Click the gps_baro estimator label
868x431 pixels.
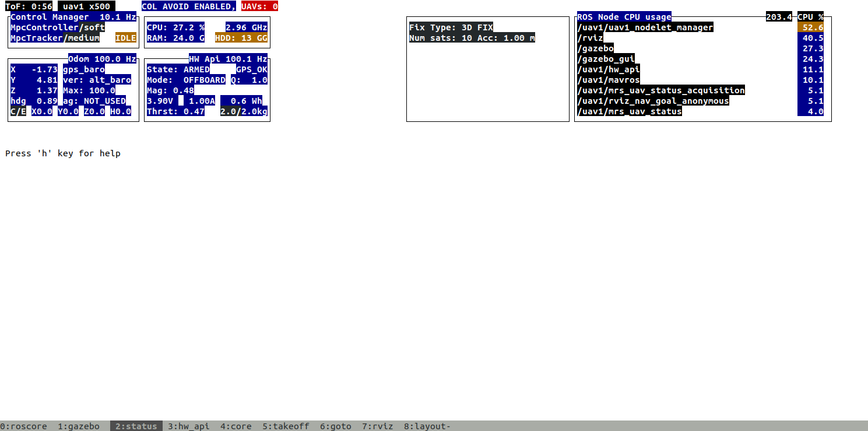tap(84, 69)
